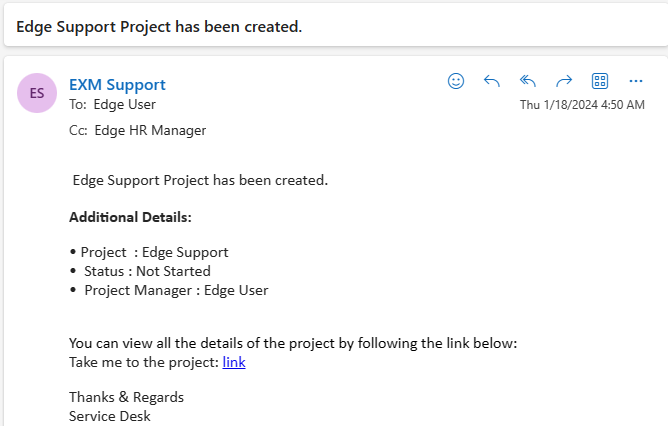This screenshot has width=668, height=426.
Task: Click the Thanks & Regards line
Action: (x=127, y=397)
